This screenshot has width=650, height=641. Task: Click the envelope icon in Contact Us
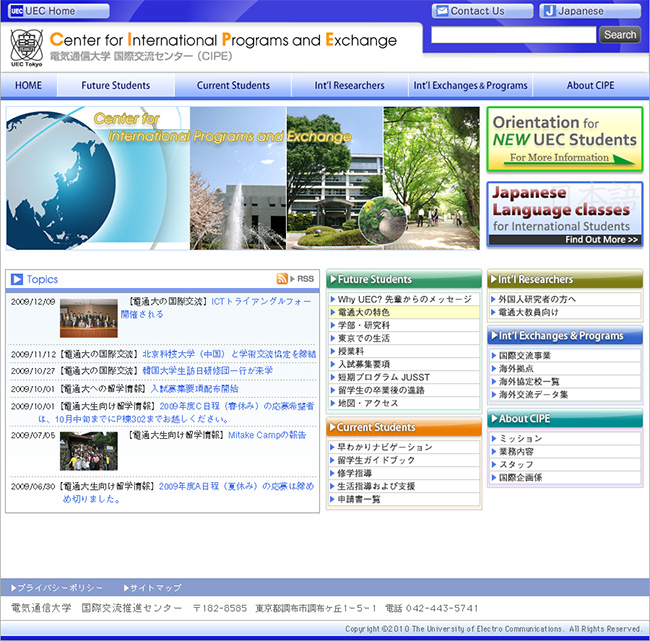tap(443, 11)
